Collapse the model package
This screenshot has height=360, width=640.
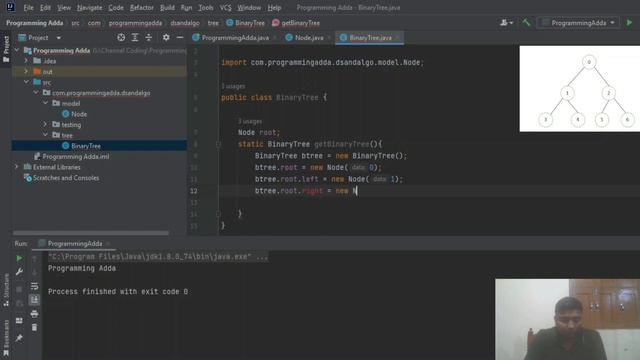click(46, 103)
